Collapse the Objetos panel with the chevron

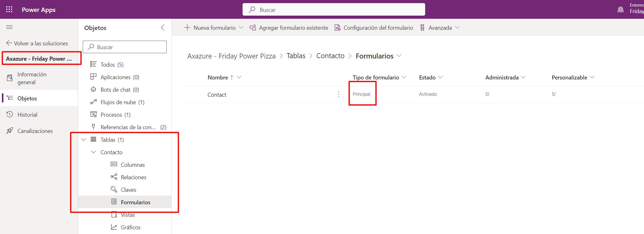tap(163, 28)
